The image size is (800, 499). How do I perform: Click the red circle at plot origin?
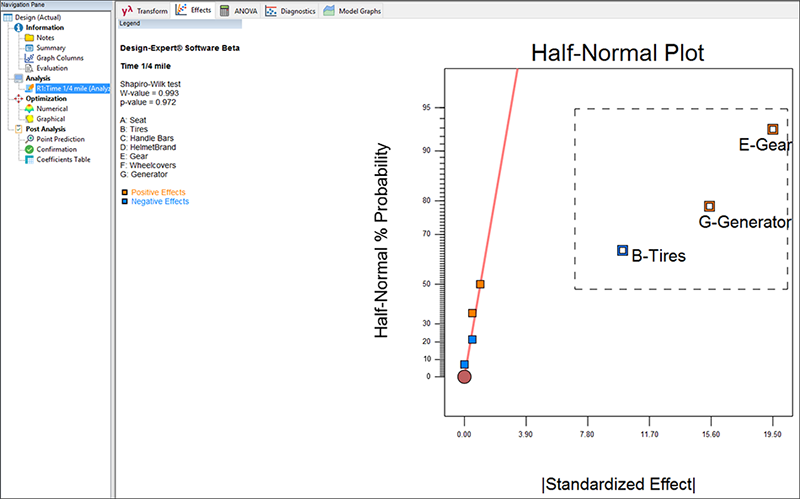464,376
